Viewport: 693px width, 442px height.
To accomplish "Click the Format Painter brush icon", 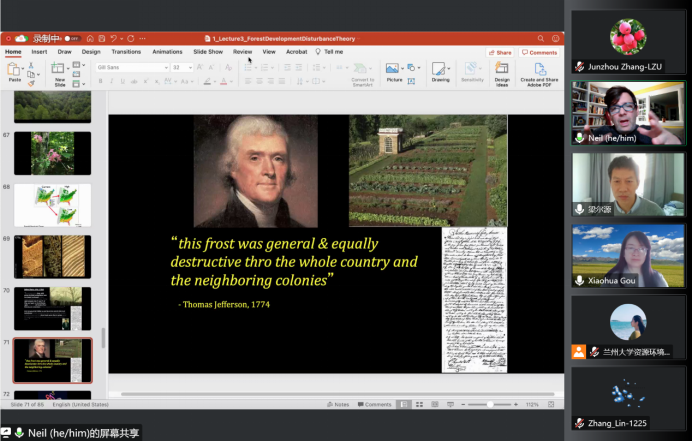I will point(31,83).
